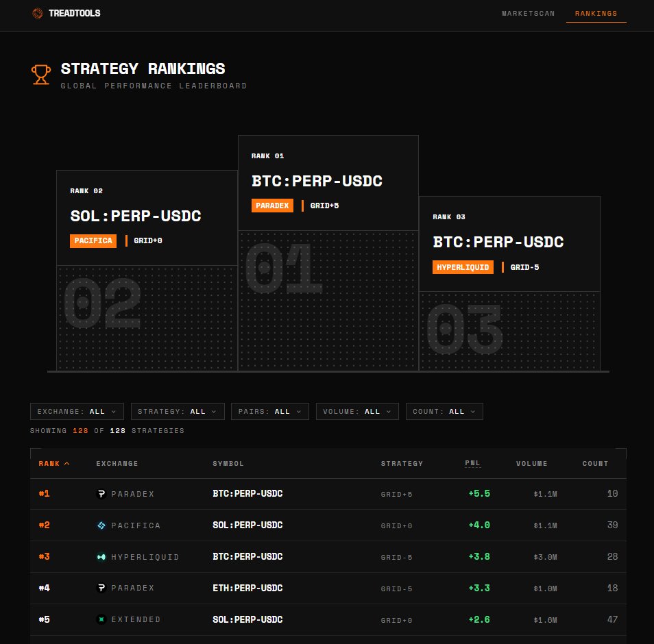
Task: Click the count value 39
Action: pyautogui.click(x=612, y=525)
